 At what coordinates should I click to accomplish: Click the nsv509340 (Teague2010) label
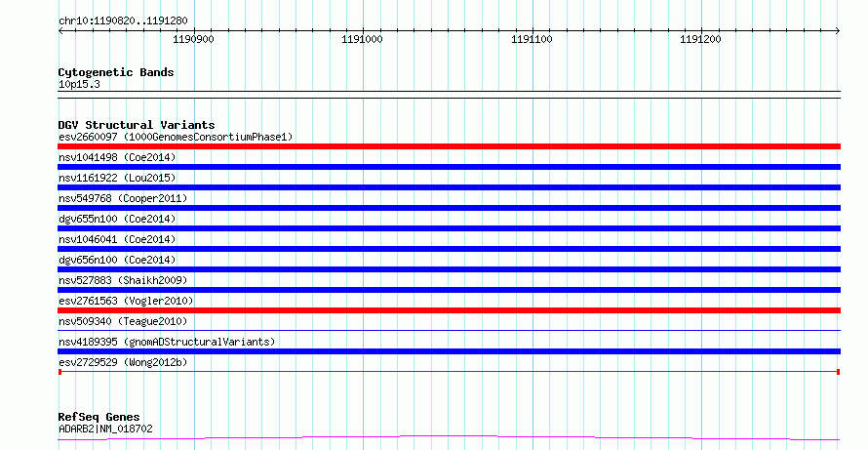[123, 321]
